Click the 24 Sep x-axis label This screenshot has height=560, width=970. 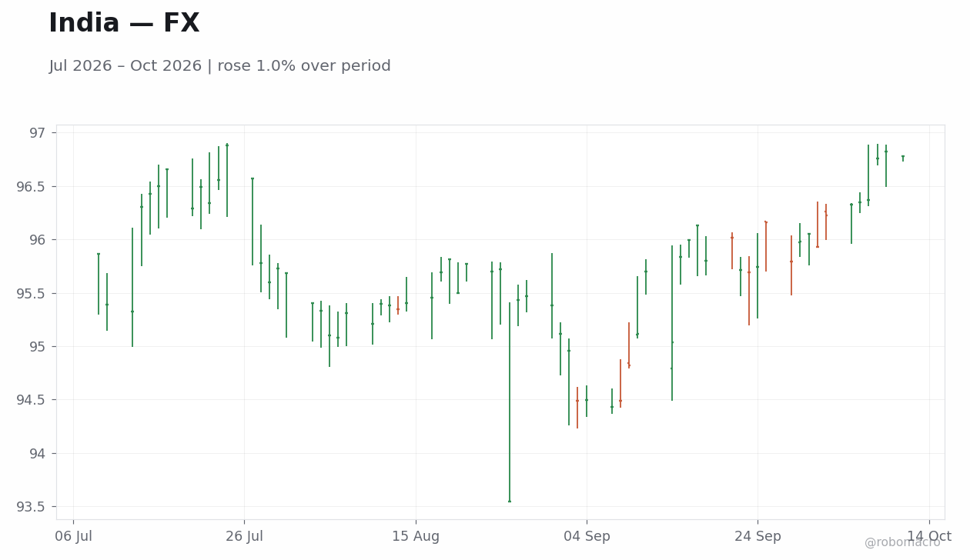point(758,537)
